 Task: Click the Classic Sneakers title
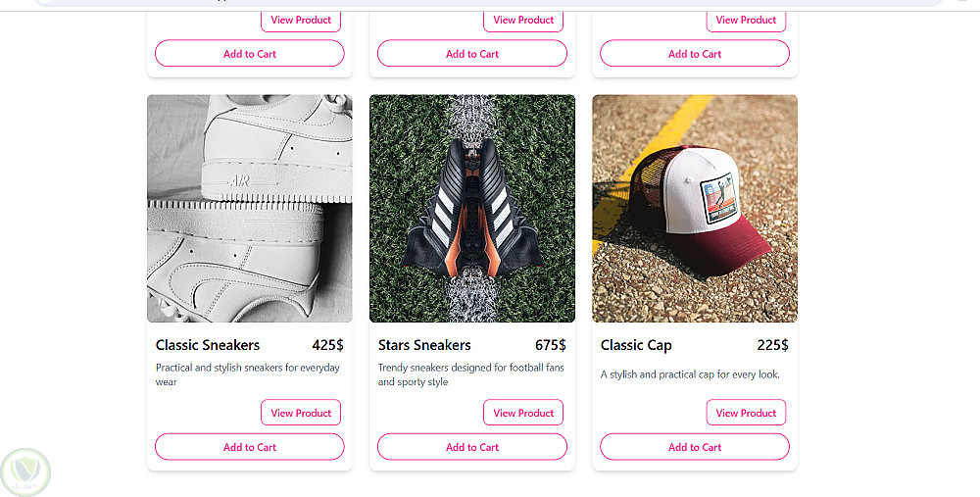pyautogui.click(x=208, y=345)
